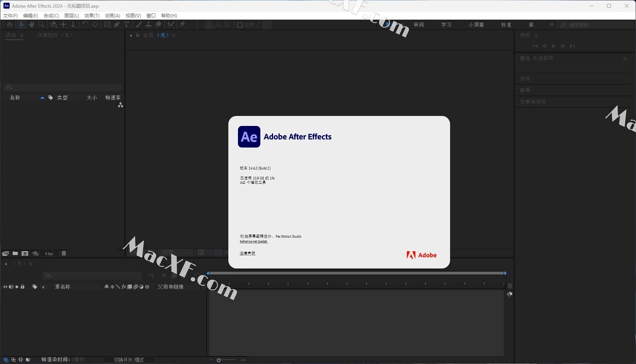Click the 切换开关/模式 button
636x364 pixels.
pos(129,360)
